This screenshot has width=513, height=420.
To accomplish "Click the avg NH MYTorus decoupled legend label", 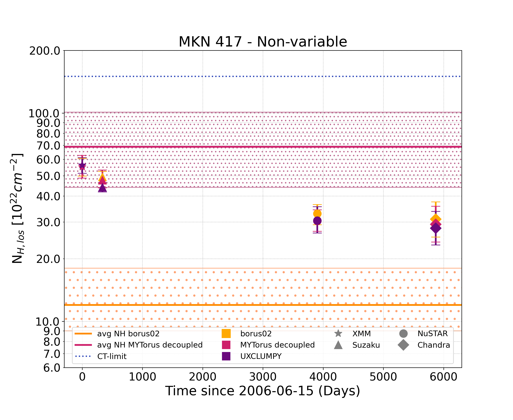I will 150,345.
